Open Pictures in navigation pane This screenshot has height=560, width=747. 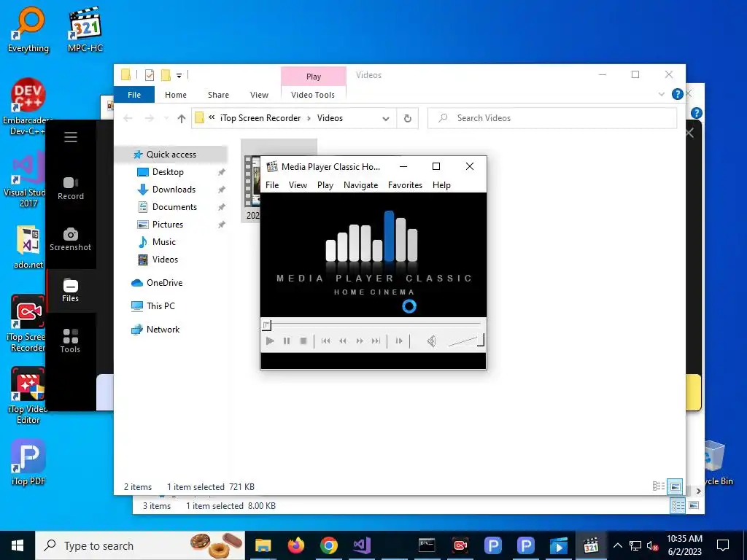[167, 225]
